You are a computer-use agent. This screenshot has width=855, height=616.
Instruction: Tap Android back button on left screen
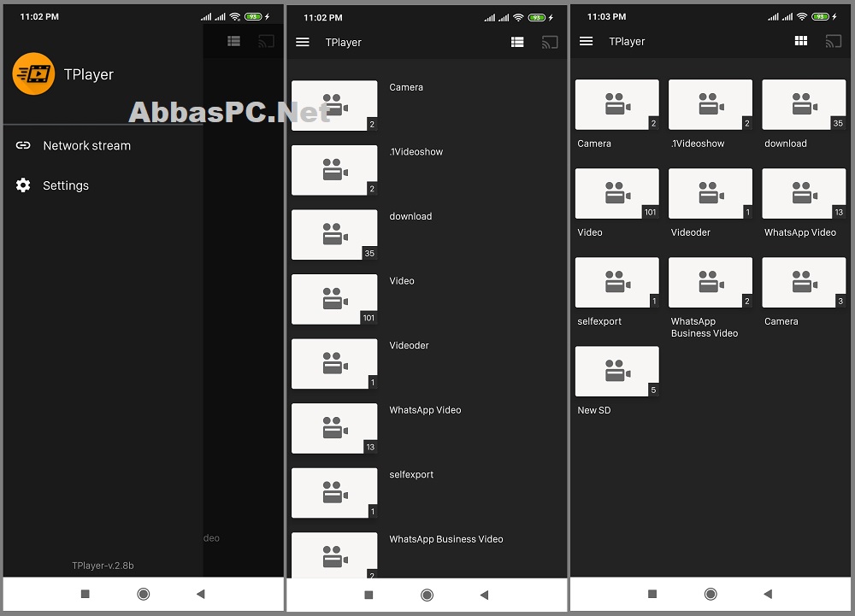201,594
